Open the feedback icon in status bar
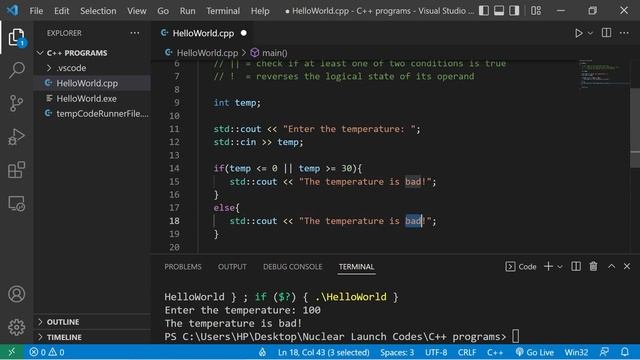The width and height of the screenshot is (640, 360). (604, 352)
